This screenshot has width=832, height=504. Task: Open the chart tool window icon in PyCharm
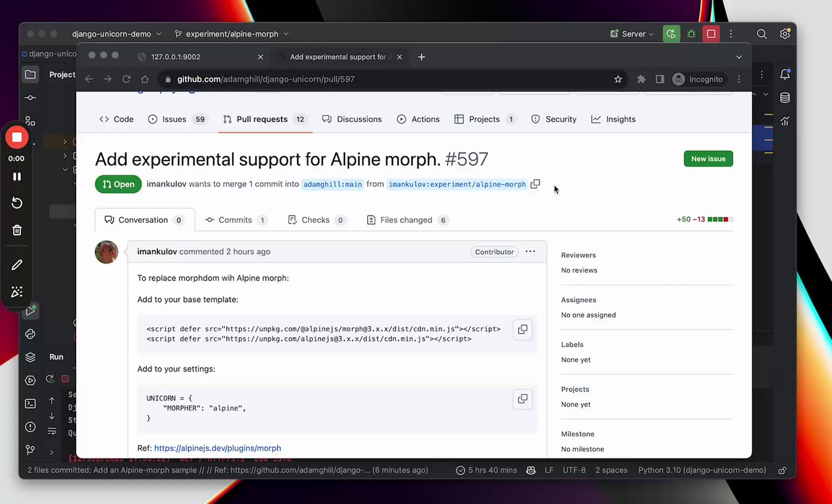point(785,121)
